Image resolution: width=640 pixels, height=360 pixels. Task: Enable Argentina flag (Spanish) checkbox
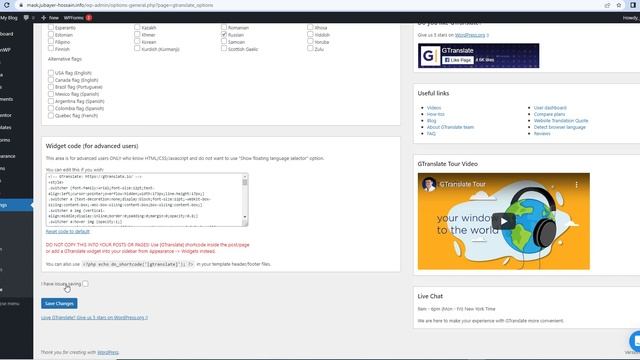click(x=51, y=101)
